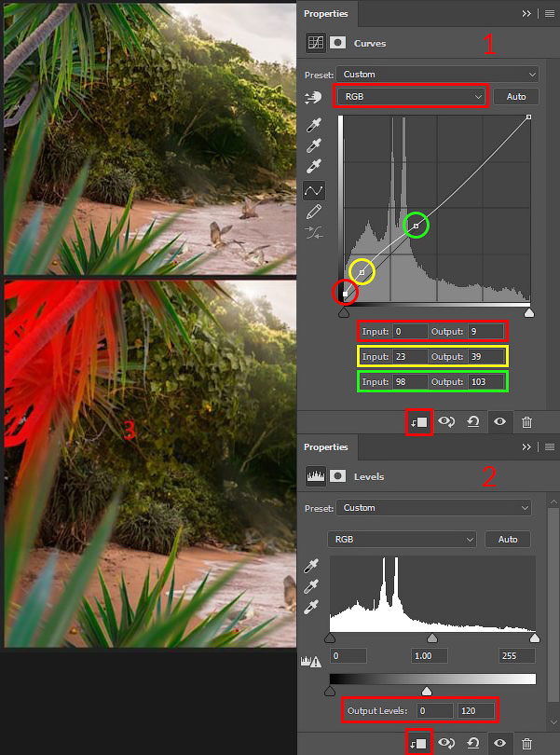Click the Auto button in Levels
Screen dimensions: 560x755
pos(508,540)
